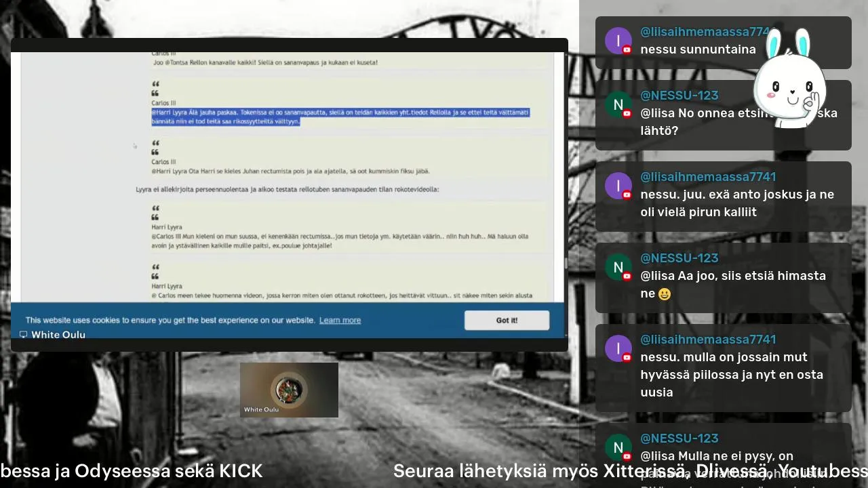Click the 'nessu sunnuntaina' message text
Viewport: 868px width, 488px height.
tap(698, 49)
